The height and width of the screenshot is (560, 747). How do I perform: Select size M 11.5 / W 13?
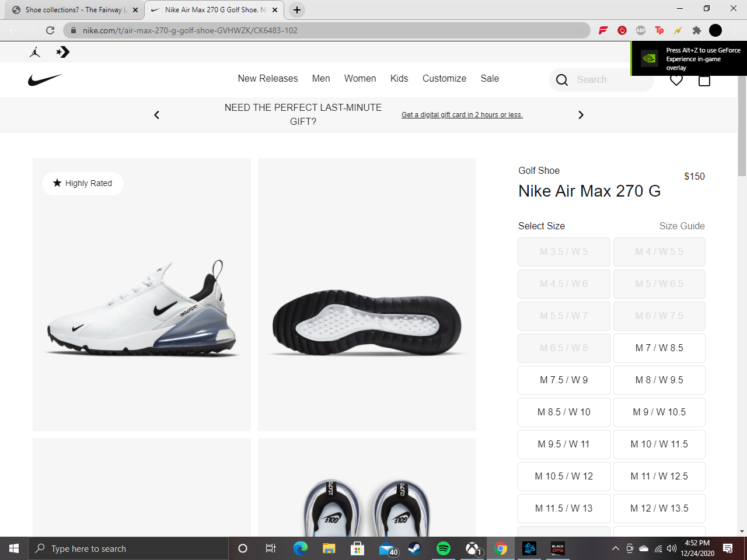pos(564,509)
